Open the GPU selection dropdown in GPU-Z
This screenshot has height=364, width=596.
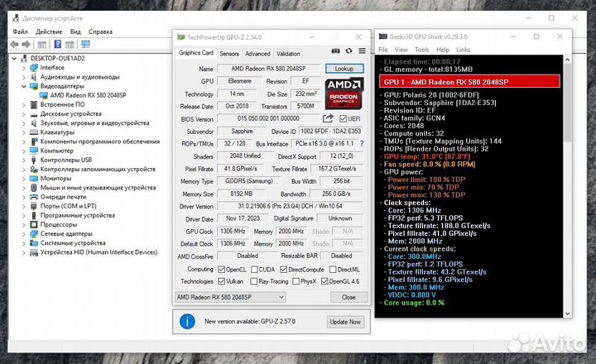230,297
